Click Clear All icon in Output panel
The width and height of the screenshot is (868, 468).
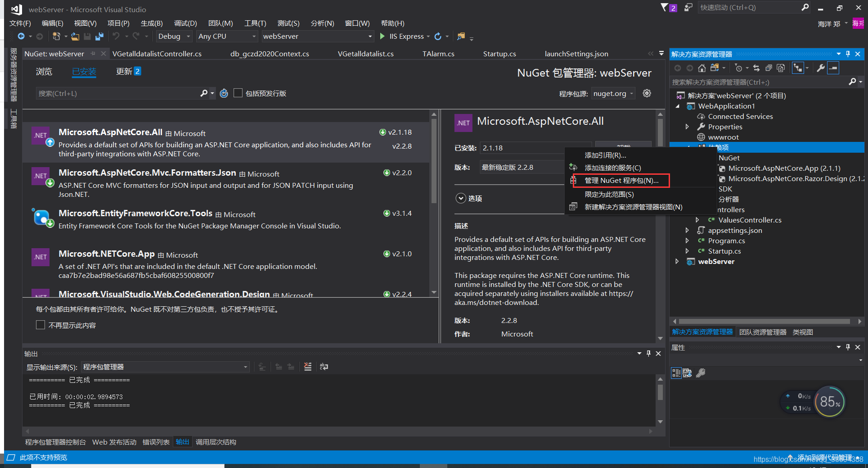307,367
